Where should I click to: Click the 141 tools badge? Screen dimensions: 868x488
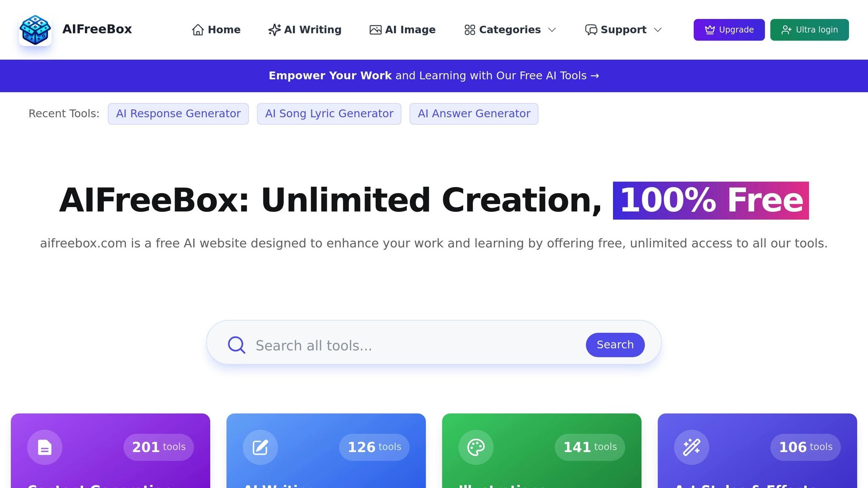point(590,447)
